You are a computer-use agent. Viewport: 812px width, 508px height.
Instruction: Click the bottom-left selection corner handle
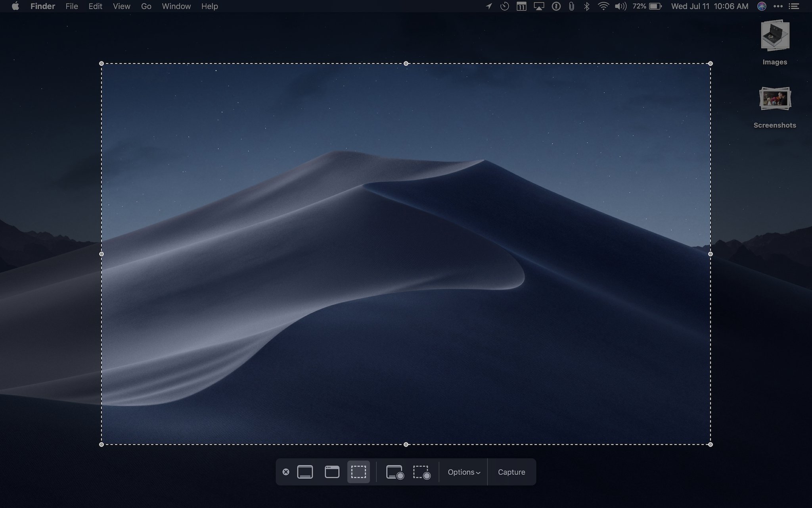(x=101, y=444)
